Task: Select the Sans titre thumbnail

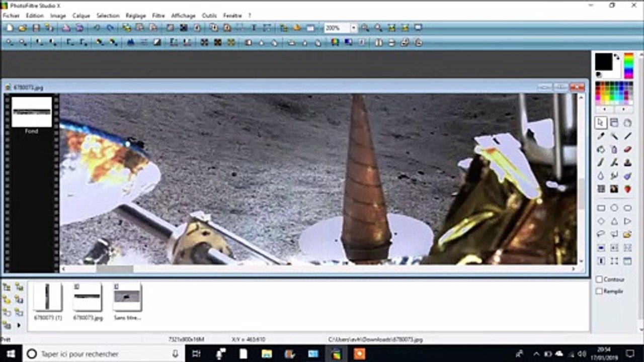Action: pos(127,298)
